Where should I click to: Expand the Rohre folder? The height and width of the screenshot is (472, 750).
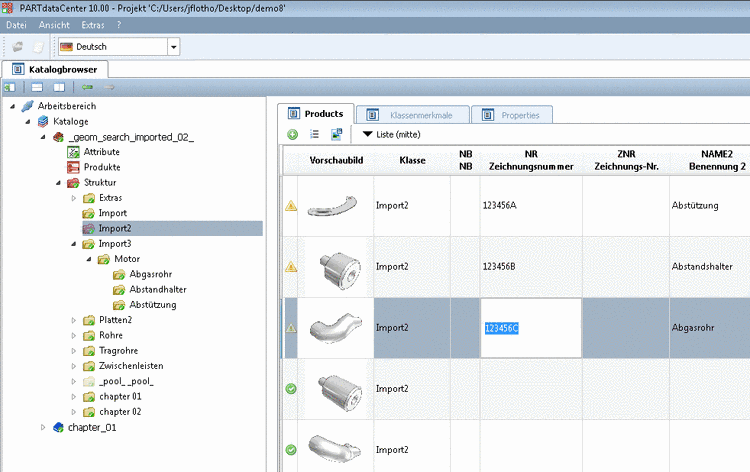(74, 336)
